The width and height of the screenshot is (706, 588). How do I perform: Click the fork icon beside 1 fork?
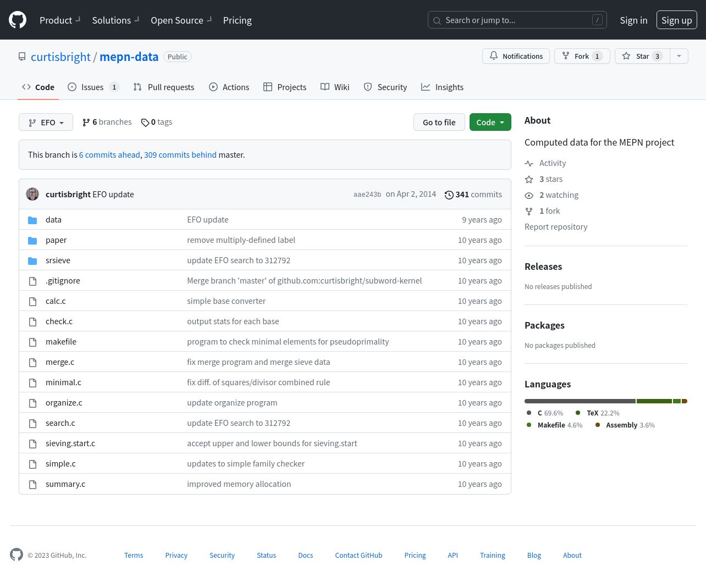coord(529,212)
